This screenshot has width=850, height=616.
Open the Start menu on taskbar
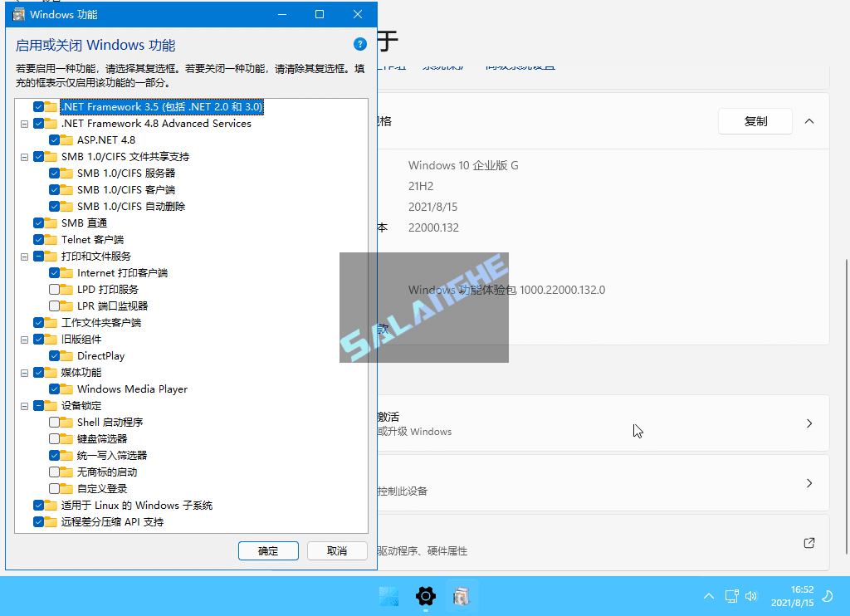click(388, 596)
